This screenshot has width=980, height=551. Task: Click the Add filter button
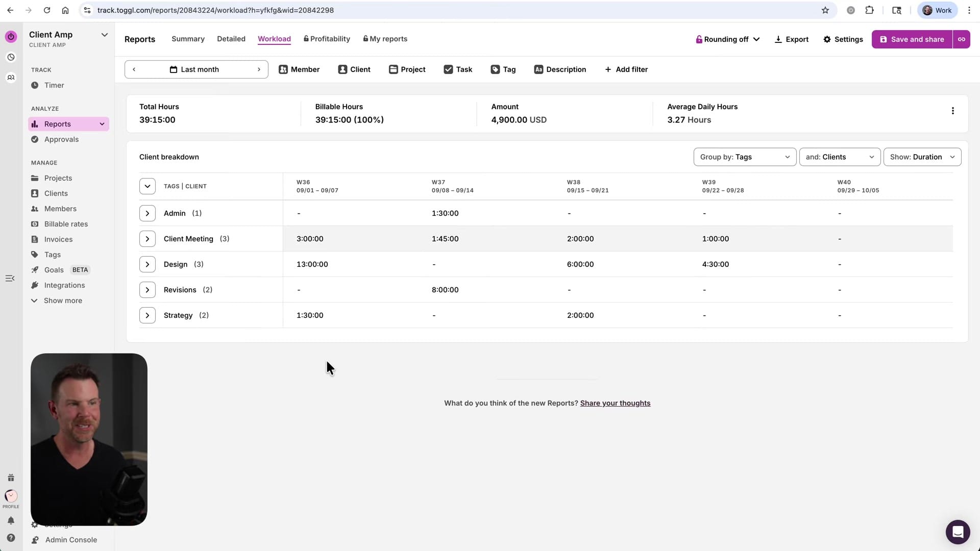coord(626,69)
